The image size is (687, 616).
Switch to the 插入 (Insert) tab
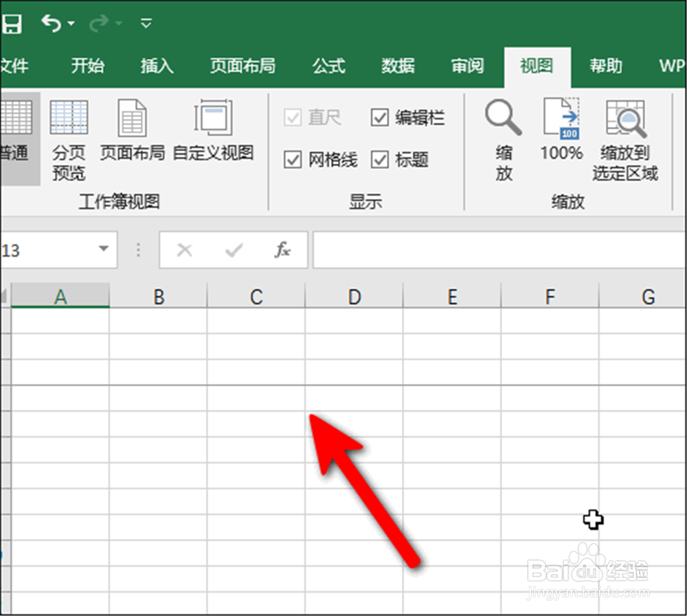point(157,66)
